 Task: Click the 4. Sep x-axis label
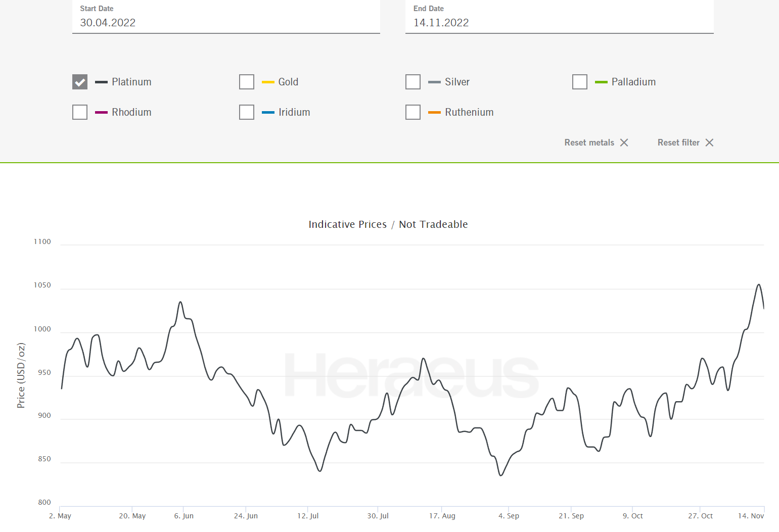[x=509, y=516]
